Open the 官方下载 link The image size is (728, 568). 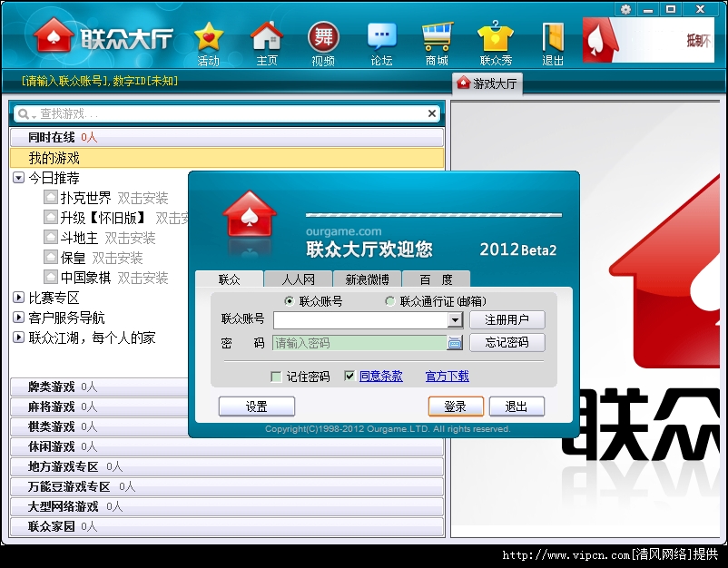(x=448, y=376)
